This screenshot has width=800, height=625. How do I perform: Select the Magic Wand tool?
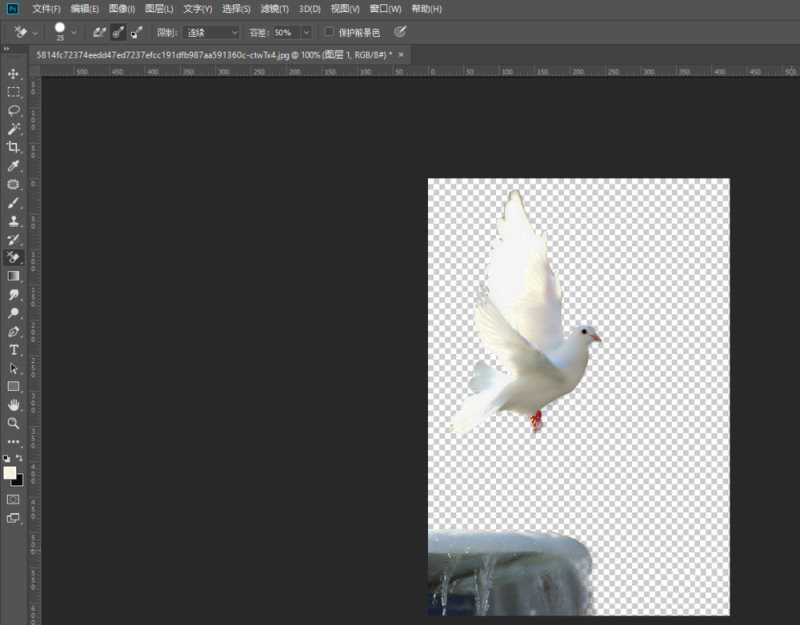[14, 129]
